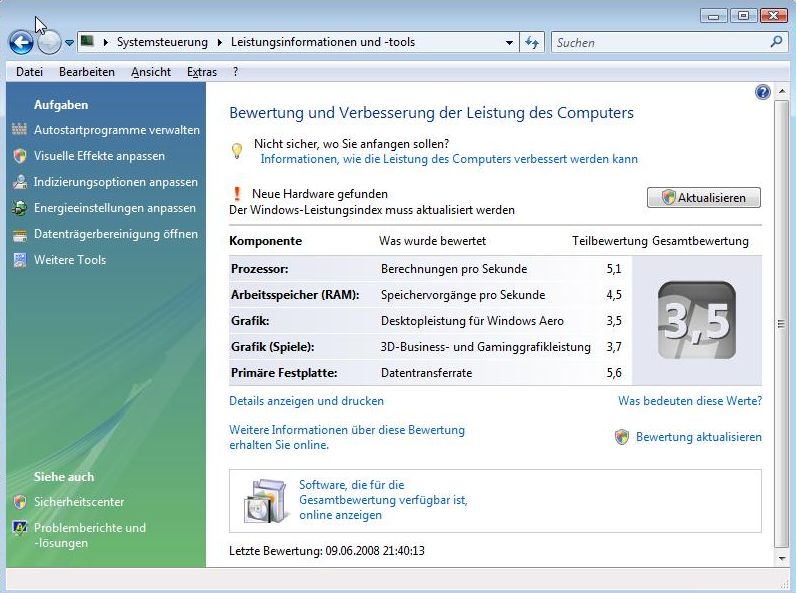Click the control panel icon in address bar
The width and height of the screenshot is (796, 593).
(87, 41)
